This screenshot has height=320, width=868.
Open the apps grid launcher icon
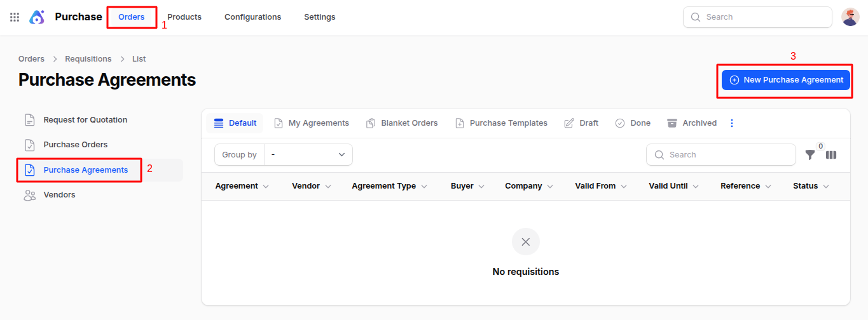(x=15, y=17)
